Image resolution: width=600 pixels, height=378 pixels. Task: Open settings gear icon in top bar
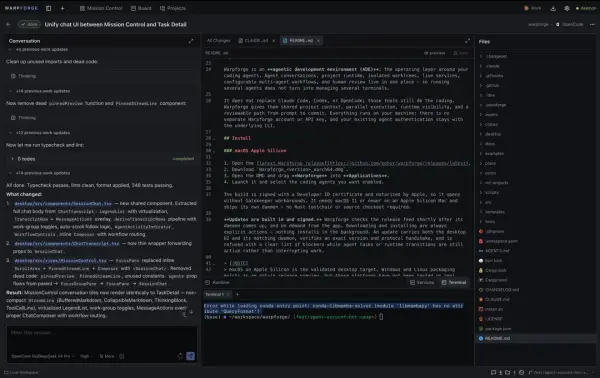click(567, 8)
